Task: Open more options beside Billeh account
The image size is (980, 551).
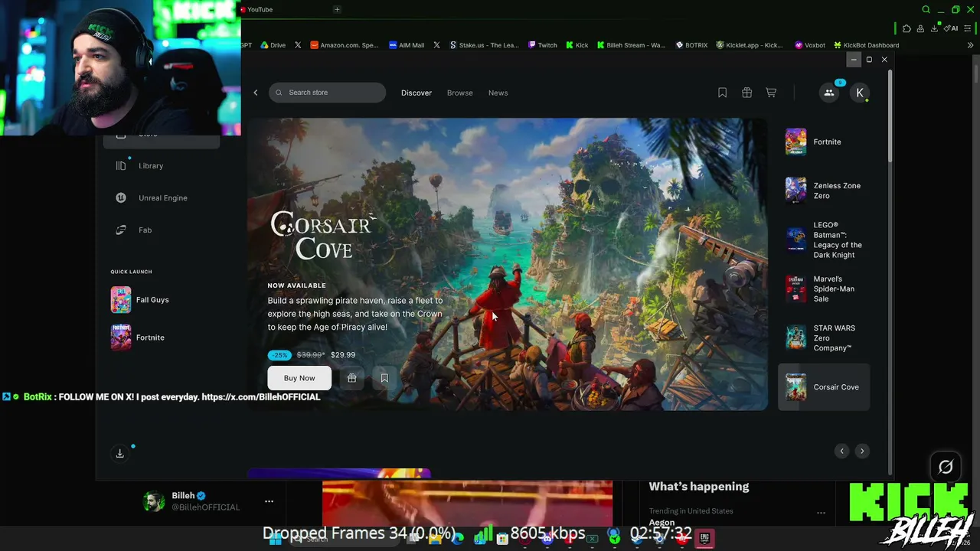Action: pos(269,501)
